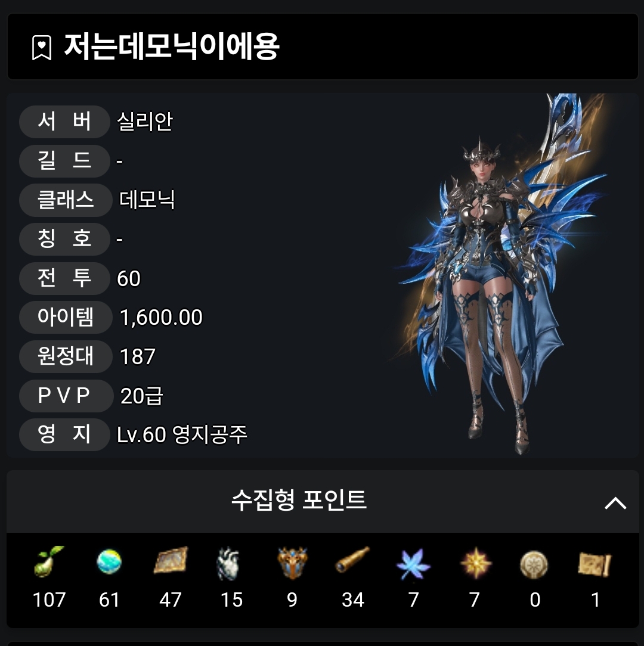Collapse the 수집형 포인트 section chevron
The width and height of the screenshot is (644, 646).
(x=615, y=503)
